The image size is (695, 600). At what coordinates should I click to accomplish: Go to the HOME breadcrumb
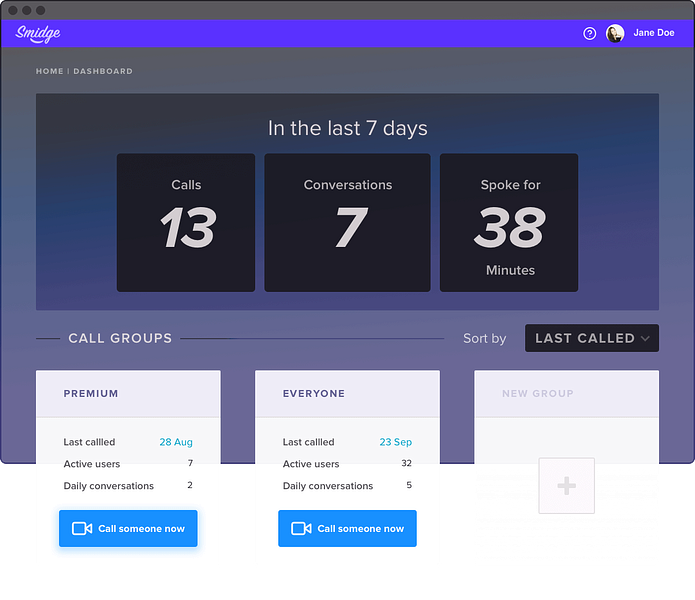coord(50,71)
